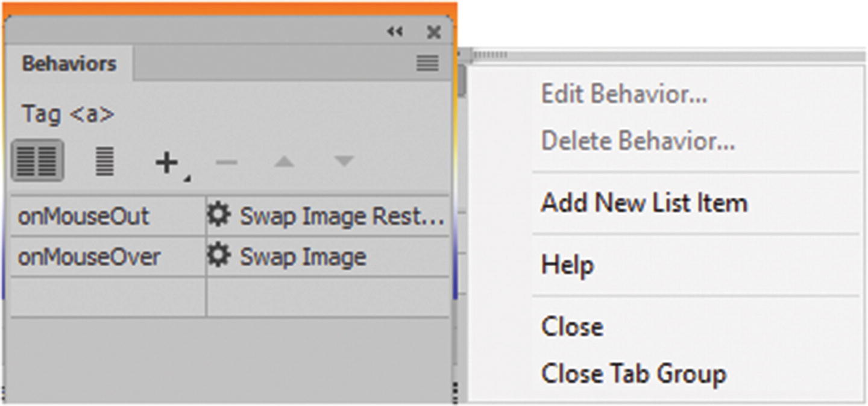Open Help from the panel menu
Viewport: 868px width, 406px height.
pyautogui.click(x=567, y=265)
